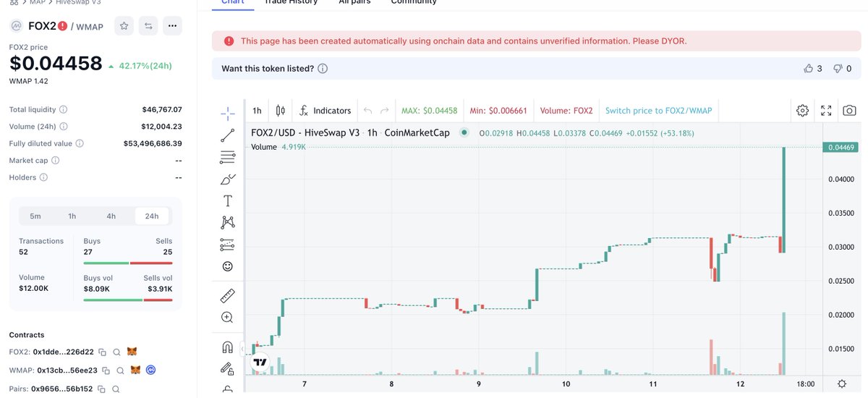The width and height of the screenshot is (868, 398).
Task: Show info for Want this token listed
Action: coord(323,69)
